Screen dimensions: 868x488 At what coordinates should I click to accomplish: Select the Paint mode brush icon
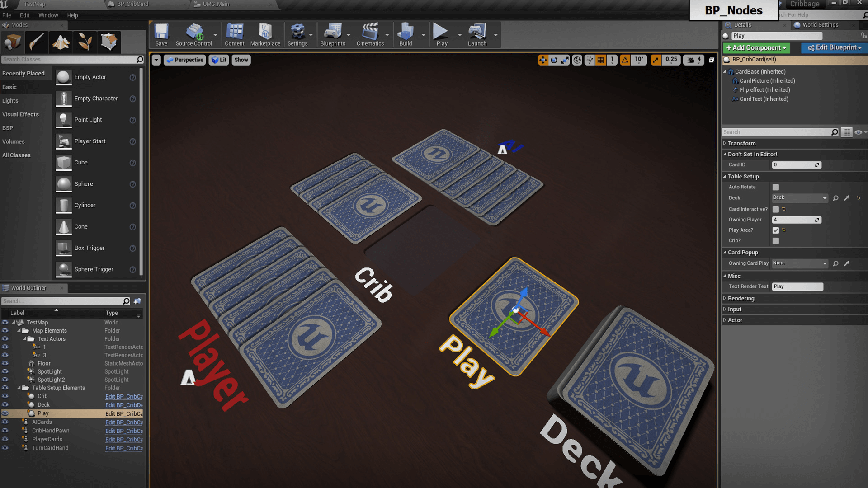[36, 42]
